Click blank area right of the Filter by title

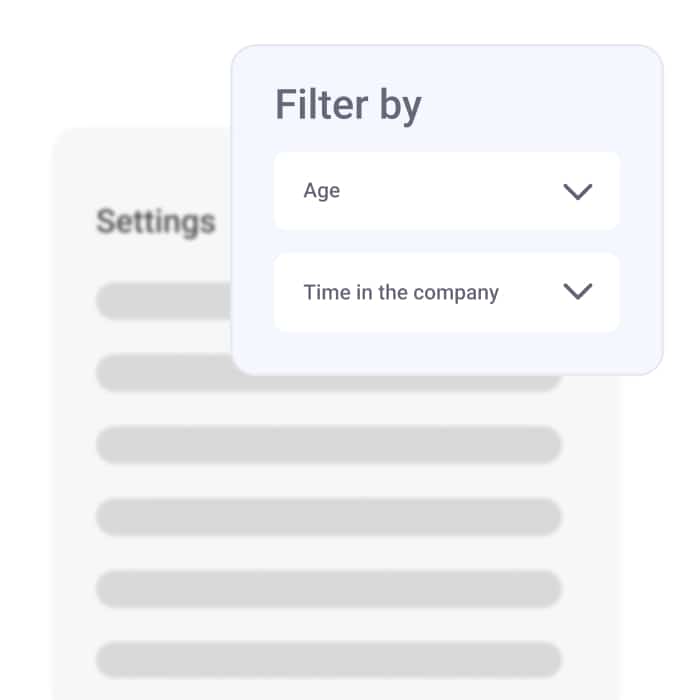pos(540,106)
